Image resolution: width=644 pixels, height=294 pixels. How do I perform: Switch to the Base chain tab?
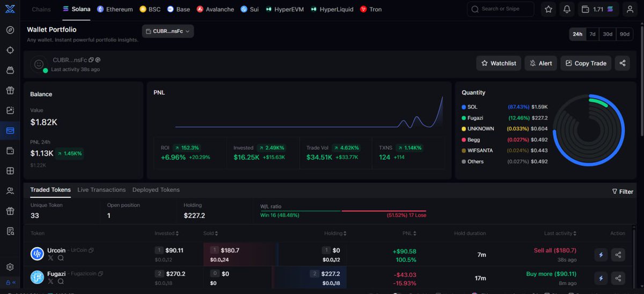(179, 9)
